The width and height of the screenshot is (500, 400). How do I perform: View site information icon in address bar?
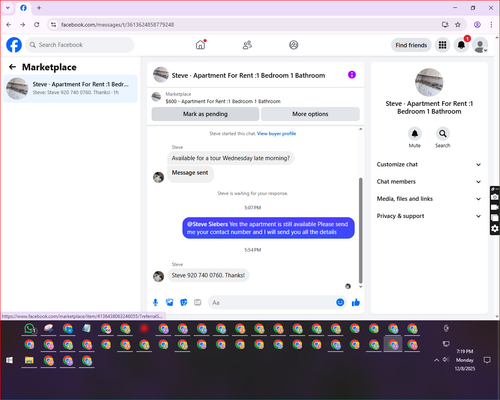tap(53, 24)
